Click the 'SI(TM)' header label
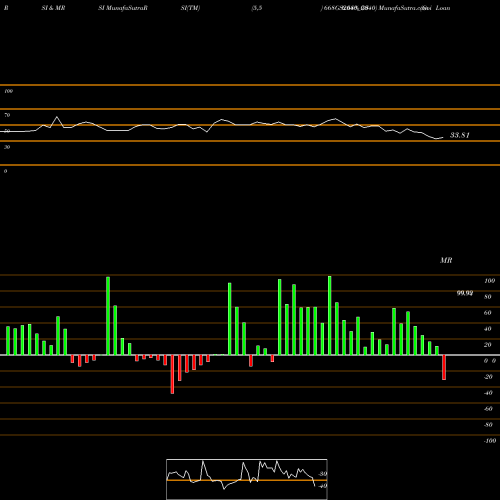 (190, 8)
